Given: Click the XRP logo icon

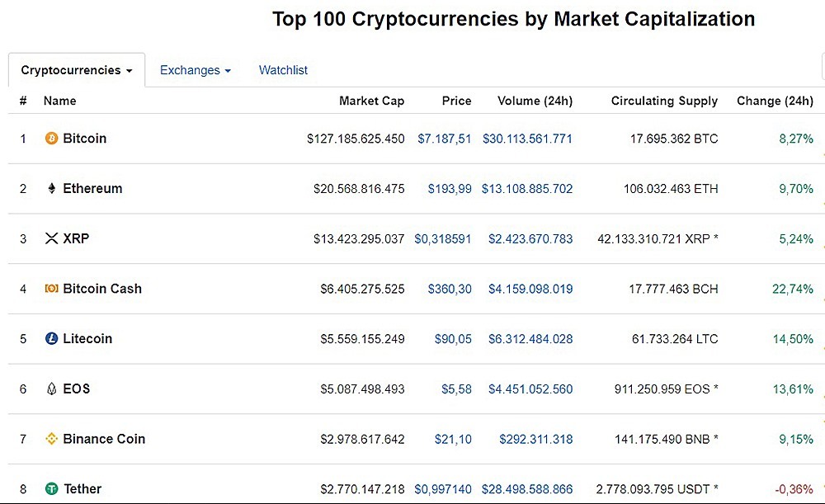Looking at the screenshot, I should pyautogui.click(x=51, y=238).
